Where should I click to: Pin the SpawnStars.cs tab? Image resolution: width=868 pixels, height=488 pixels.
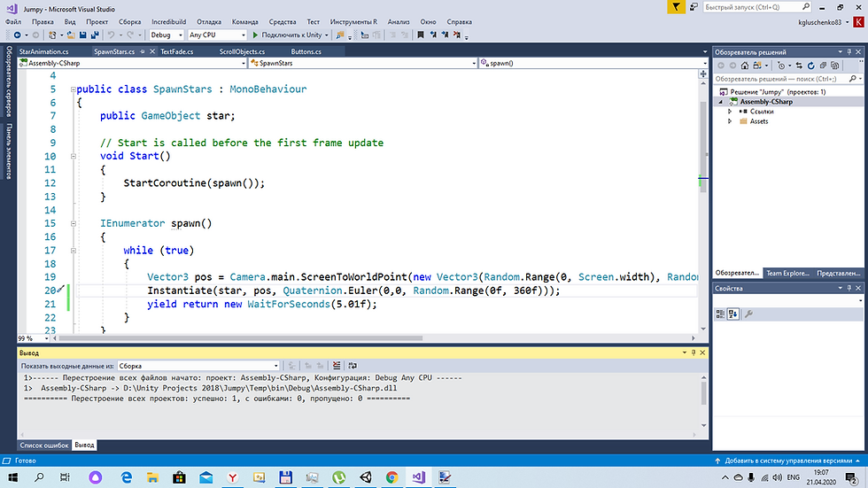click(143, 51)
